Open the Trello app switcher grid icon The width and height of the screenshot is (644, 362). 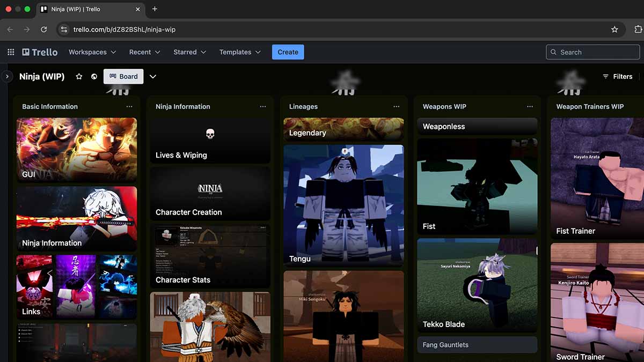click(x=11, y=52)
